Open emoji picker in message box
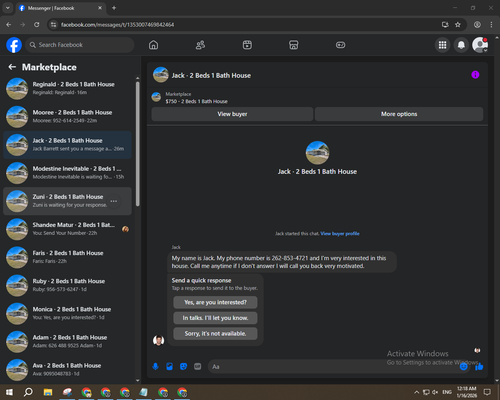The width and height of the screenshot is (500, 400). pos(463,367)
